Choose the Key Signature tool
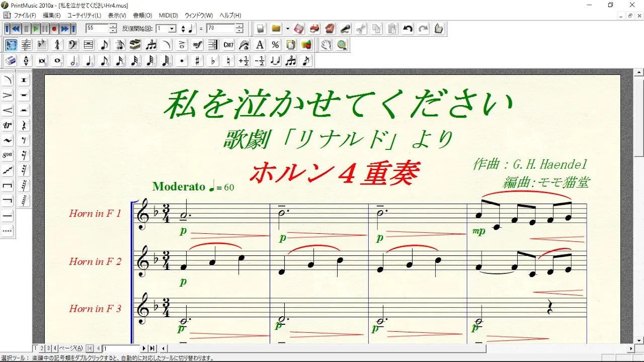Screen dimensions: 644x362 point(42,45)
